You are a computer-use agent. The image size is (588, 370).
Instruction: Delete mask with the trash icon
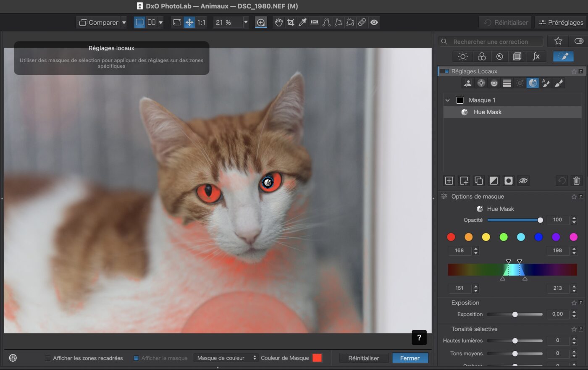point(576,181)
